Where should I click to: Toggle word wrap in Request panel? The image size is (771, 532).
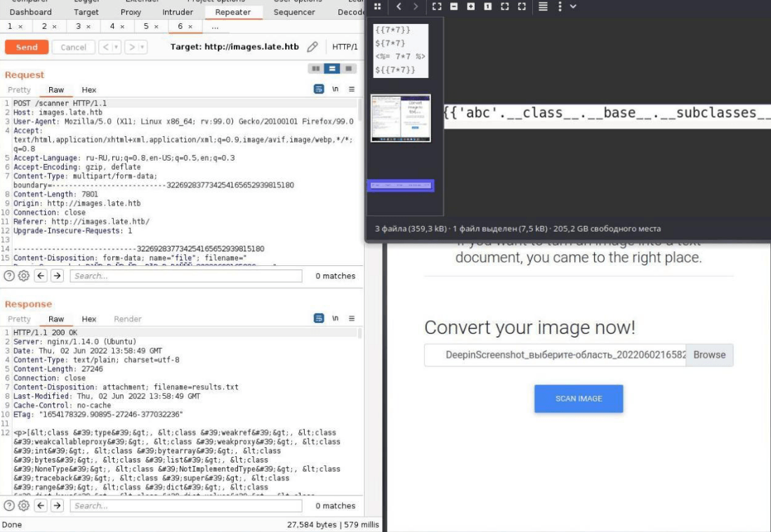(319, 90)
